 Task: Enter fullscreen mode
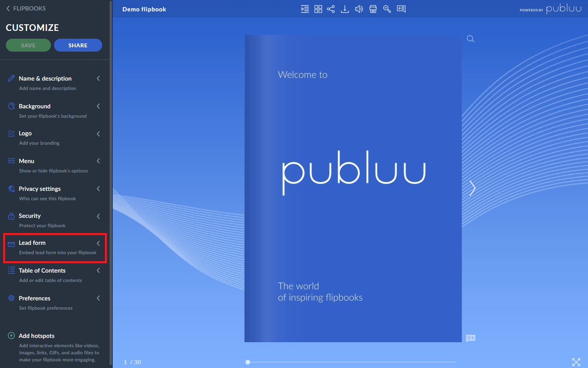pyautogui.click(x=576, y=362)
